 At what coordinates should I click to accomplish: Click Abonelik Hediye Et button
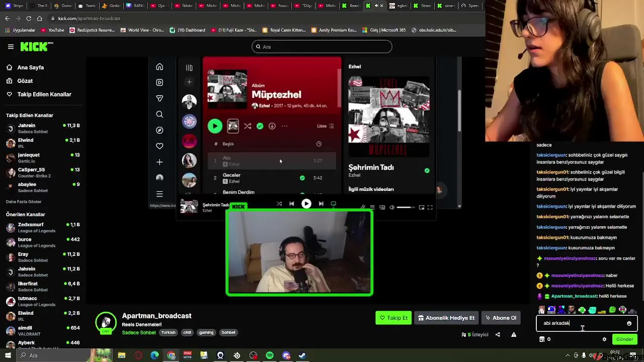pos(446,318)
